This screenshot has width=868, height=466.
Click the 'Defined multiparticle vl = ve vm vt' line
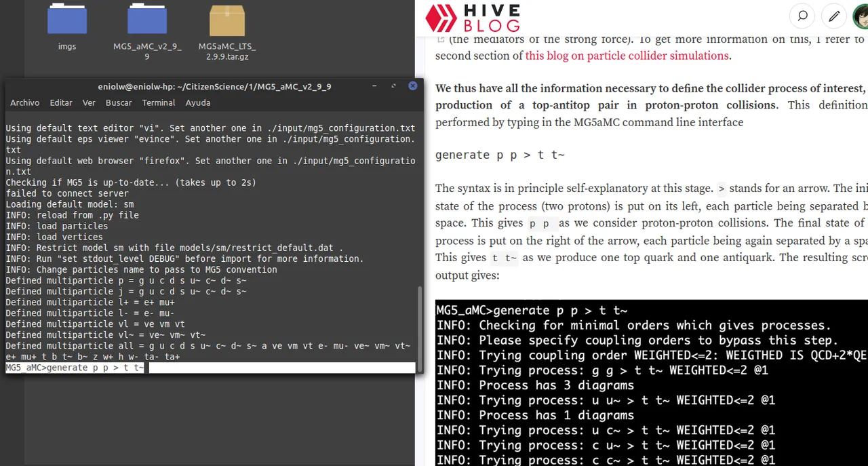95,324
